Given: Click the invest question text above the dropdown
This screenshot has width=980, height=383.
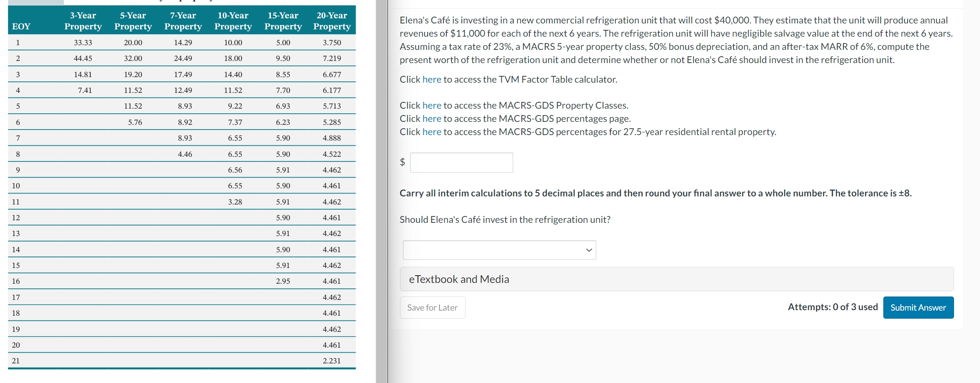Looking at the screenshot, I should pos(505,219).
